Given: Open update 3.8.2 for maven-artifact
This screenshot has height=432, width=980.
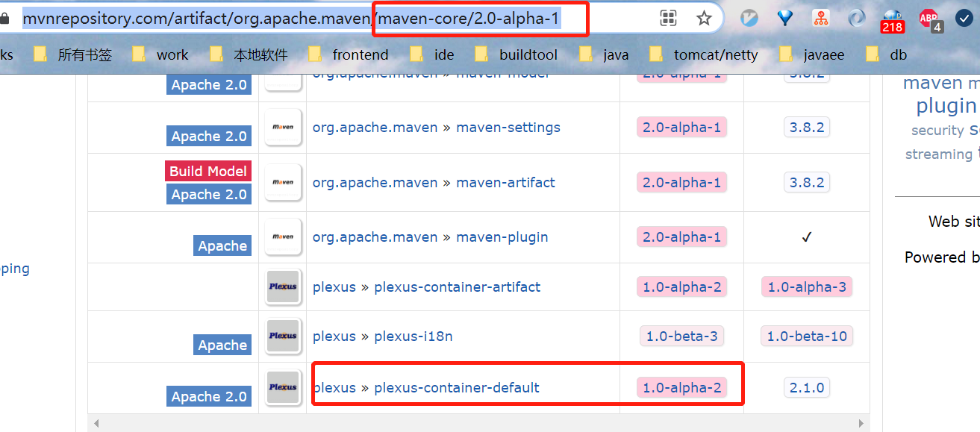Looking at the screenshot, I should pos(807,182).
